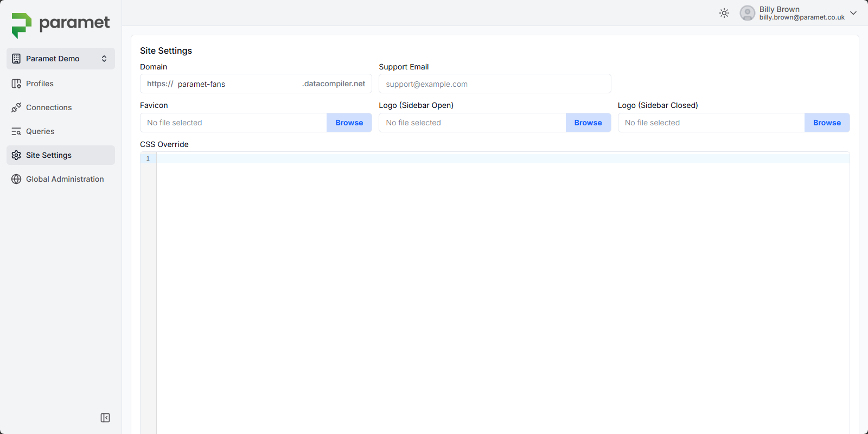Browse for Logo (Sidebar Open) file
The image size is (868, 434).
(588, 123)
